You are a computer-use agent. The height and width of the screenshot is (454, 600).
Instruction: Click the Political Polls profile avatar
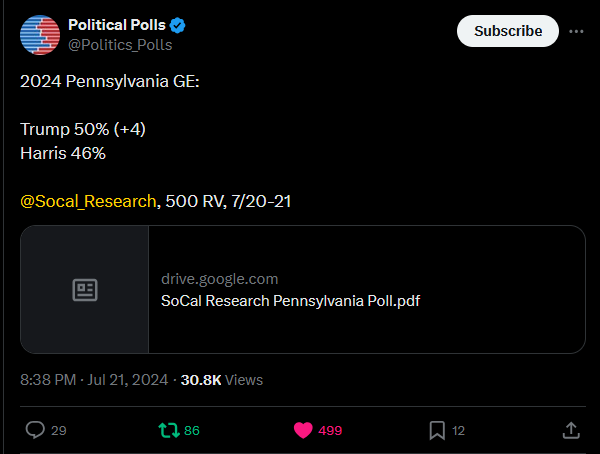click(39, 35)
